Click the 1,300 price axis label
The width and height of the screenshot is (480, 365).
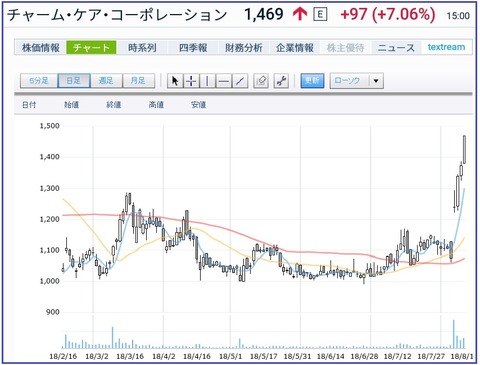click(50, 188)
